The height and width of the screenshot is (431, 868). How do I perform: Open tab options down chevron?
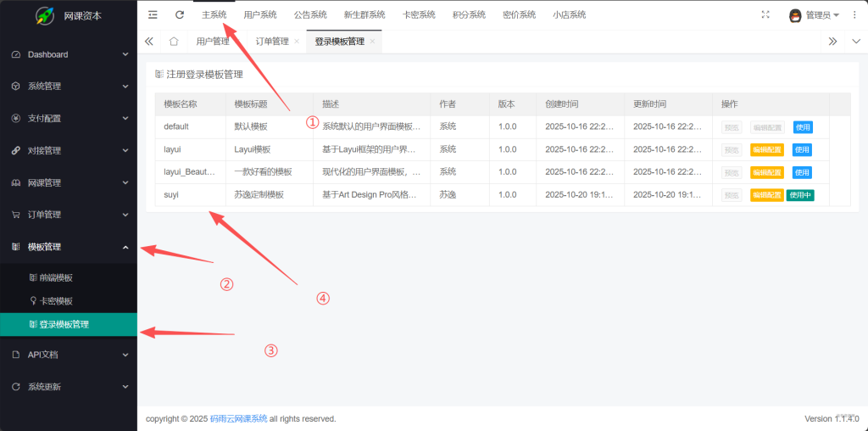click(x=856, y=42)
